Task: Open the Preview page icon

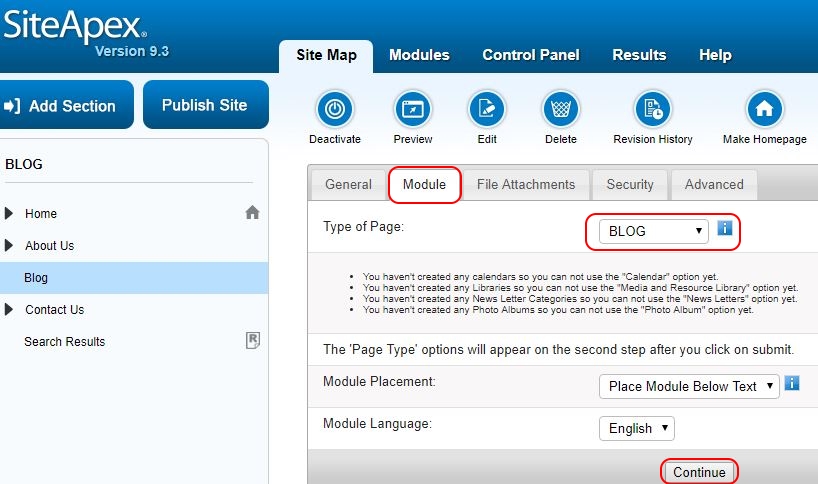Action: [413, 110]
